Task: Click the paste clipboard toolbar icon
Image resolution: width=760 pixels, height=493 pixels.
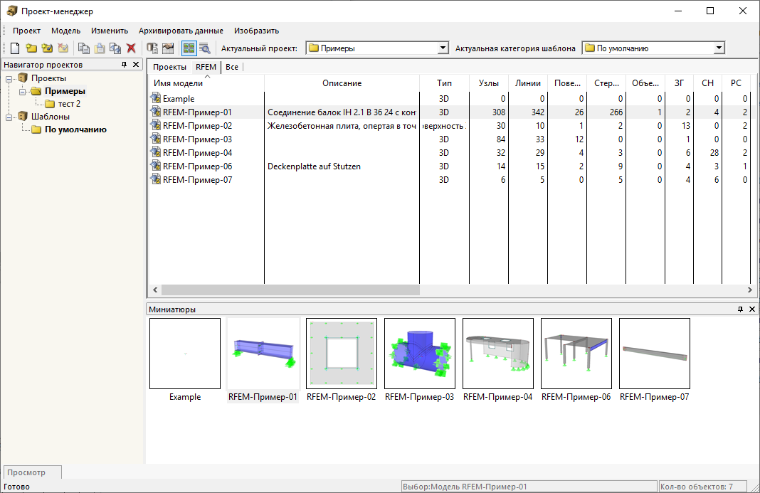Action: tap(99, 48)
